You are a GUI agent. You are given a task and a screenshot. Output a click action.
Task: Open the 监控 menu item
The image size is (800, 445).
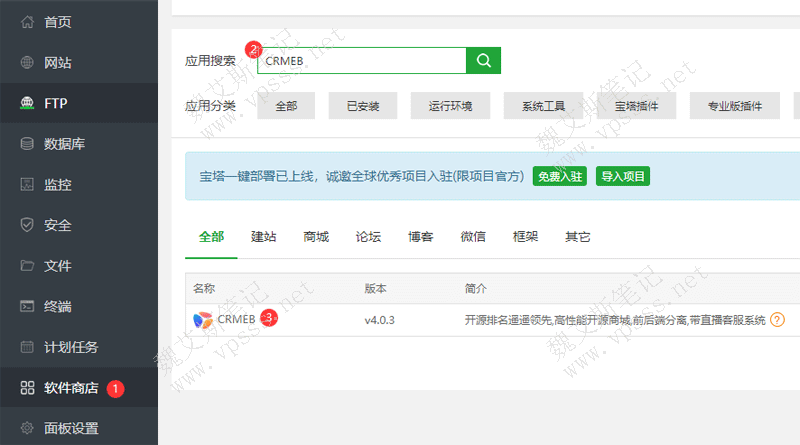pyautogui.click(x=79, y=184)
